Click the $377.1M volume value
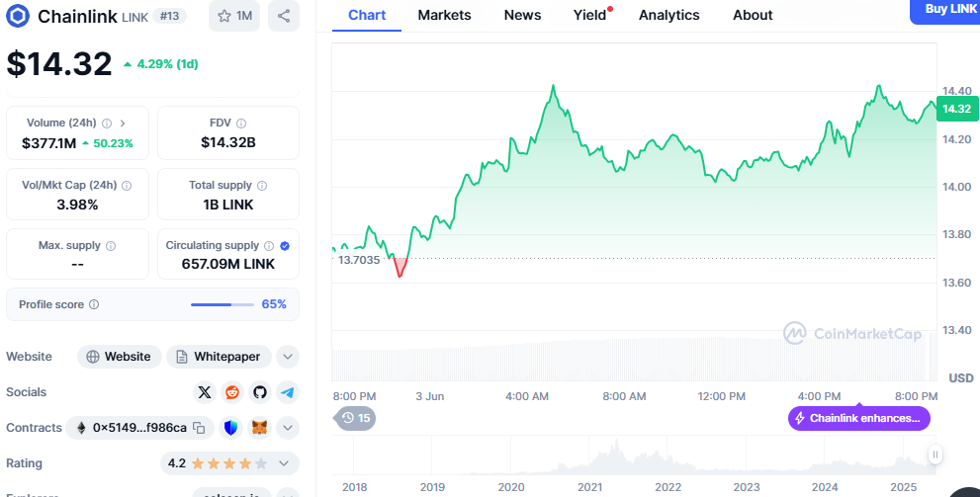 click(x=48, y=143)
